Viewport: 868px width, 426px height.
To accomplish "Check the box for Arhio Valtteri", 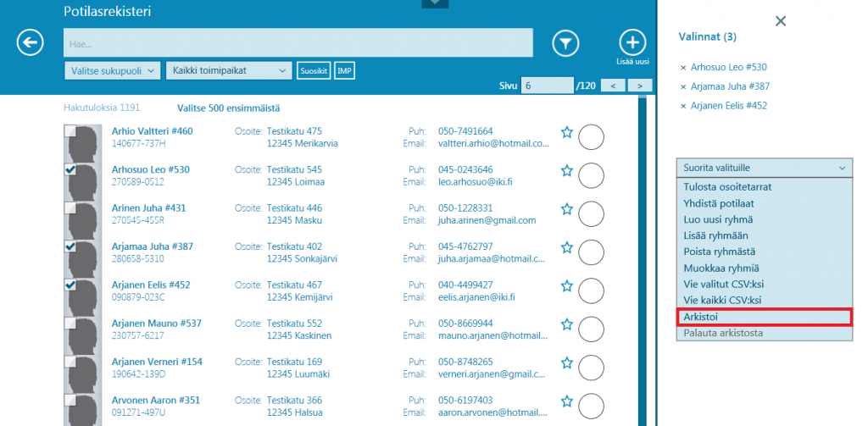I will [70, 131].
